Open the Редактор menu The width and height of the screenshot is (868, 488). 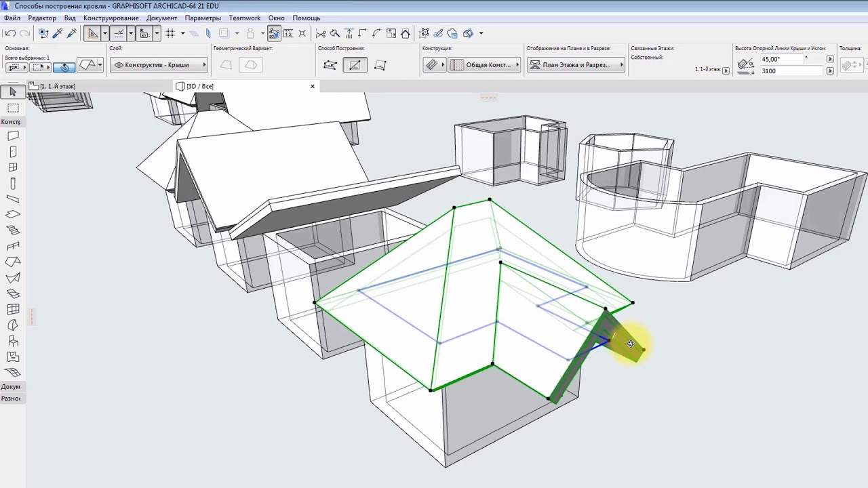click(x=42, y=18)
